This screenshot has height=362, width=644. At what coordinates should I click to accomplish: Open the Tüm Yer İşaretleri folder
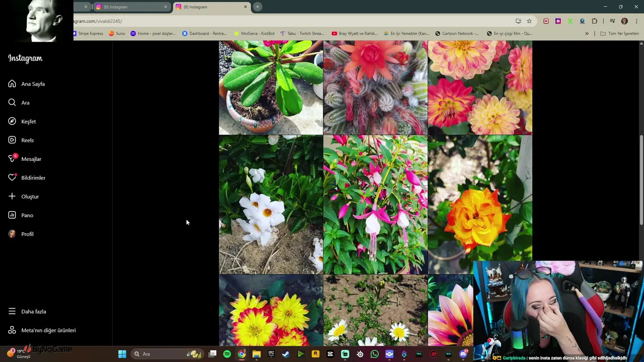[x=619, y=34]
